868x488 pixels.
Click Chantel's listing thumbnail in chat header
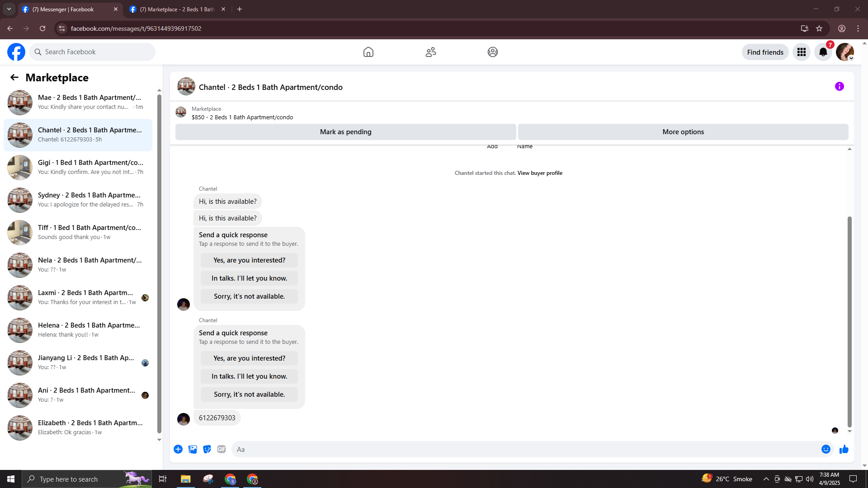[x=186, y=86]
